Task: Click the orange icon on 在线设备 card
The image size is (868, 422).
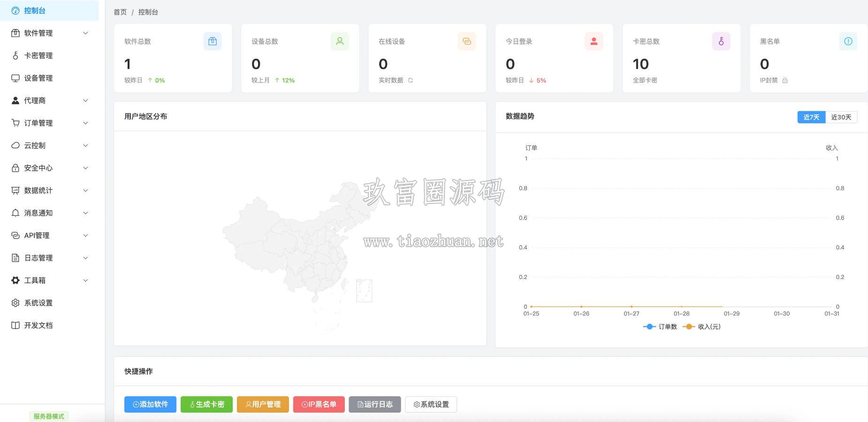Action: pyautogui.click(x=467, y=41)
